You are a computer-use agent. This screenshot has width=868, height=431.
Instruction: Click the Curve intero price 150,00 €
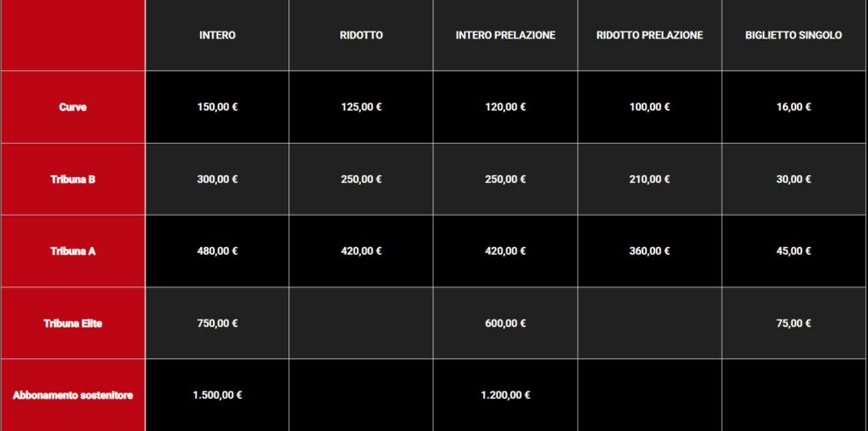(217, 107)
